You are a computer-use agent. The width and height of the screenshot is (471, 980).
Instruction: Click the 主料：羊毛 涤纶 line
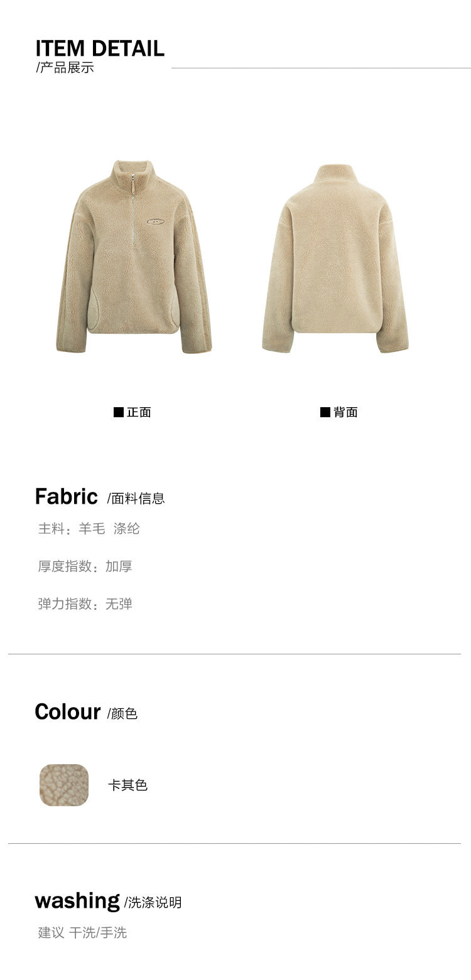(x=89, y=529)
